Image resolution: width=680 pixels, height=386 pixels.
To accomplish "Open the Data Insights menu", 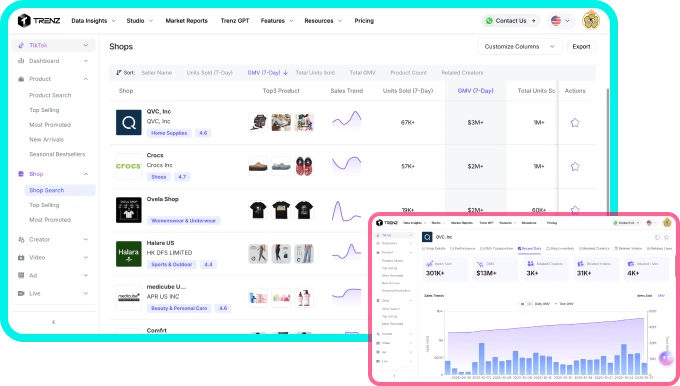I will (93, 21).
